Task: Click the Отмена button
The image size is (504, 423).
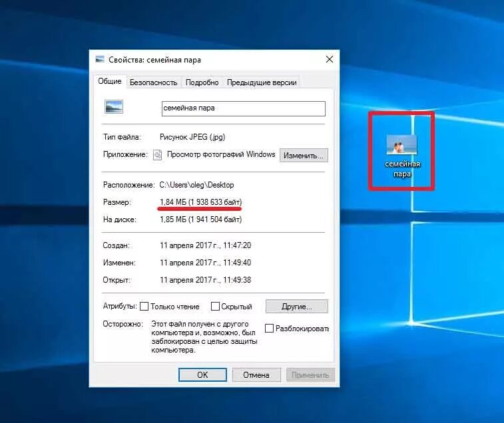Action: point(256,375)
